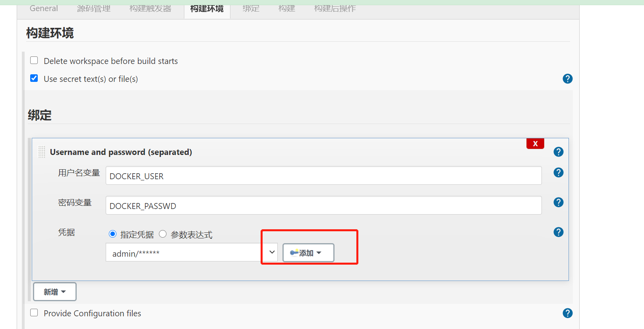Focus the DOCKER_PASSWD input field

tap(323, 205)
